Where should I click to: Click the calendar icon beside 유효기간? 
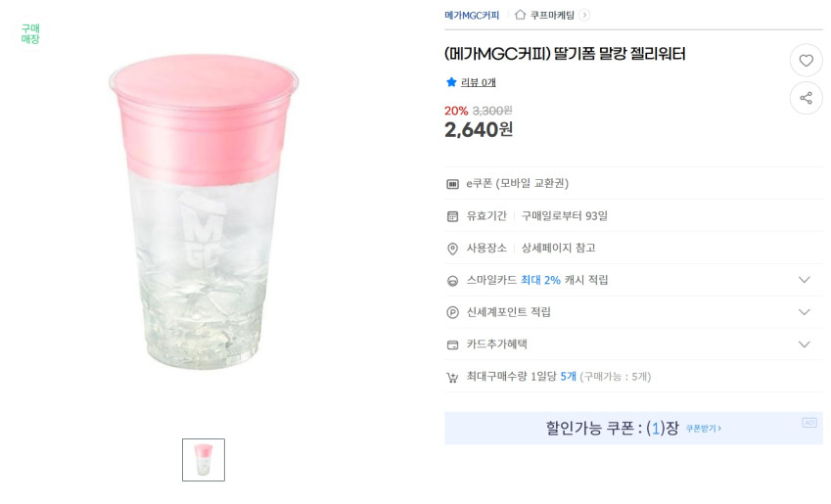[452, 216]
